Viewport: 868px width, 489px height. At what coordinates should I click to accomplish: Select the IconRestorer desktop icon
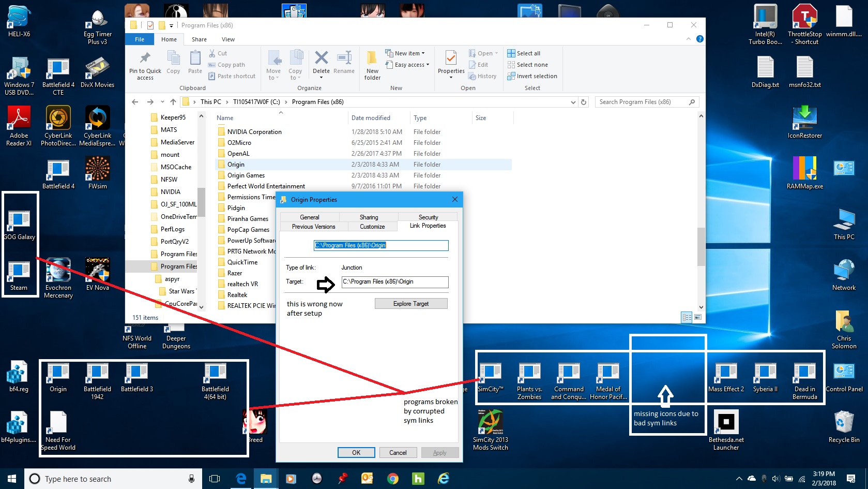click(x=804, y=122)
